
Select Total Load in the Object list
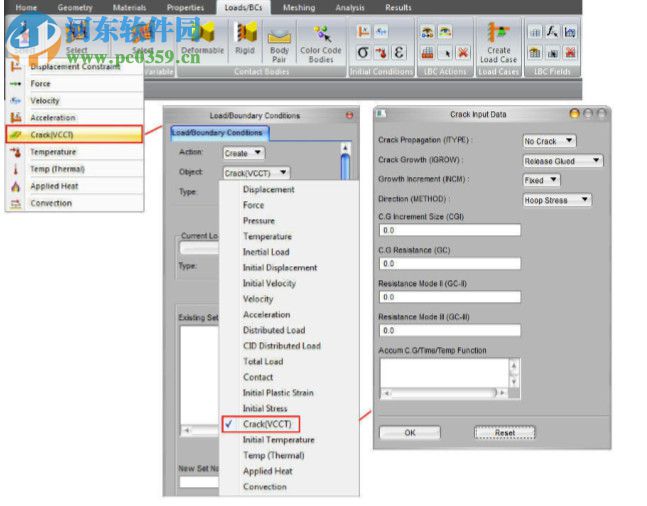click(x=263, y=362)
